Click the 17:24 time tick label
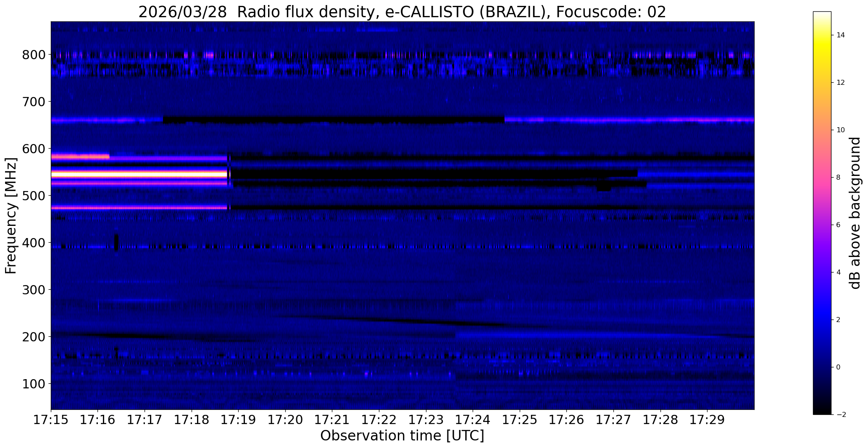Viewport: 868px width, 448px height. [x=473, y=420]
